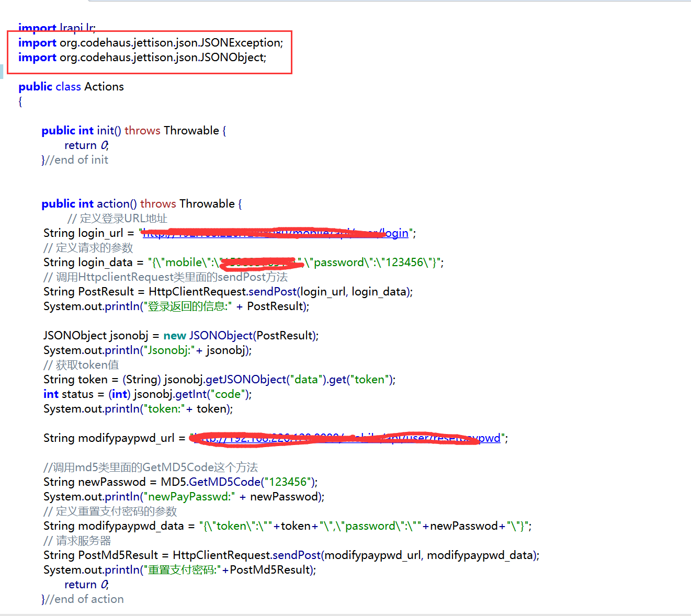This screenshot has height=616, width=691.
Task: Click the println line printing Jsonobj
Action: (147, 350)
